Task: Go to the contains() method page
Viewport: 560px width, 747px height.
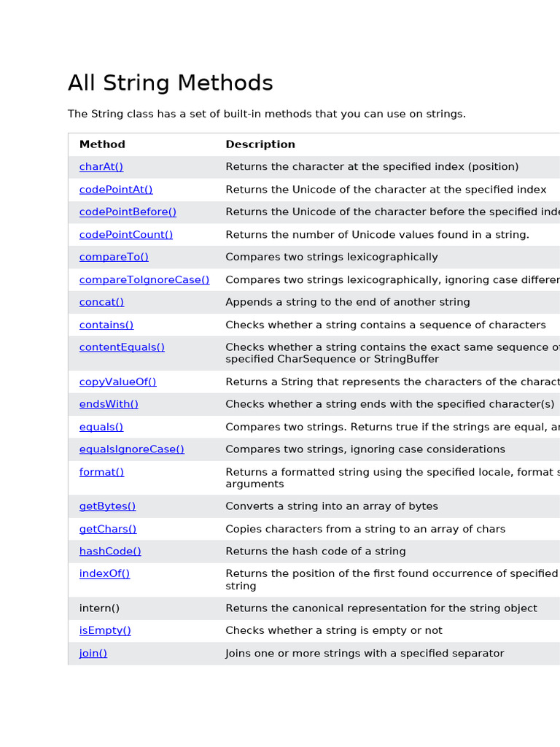Action: [x=106, y=325]
